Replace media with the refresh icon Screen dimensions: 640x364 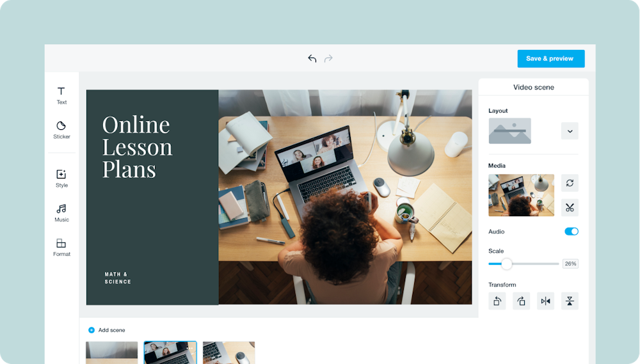click(570, 183)
